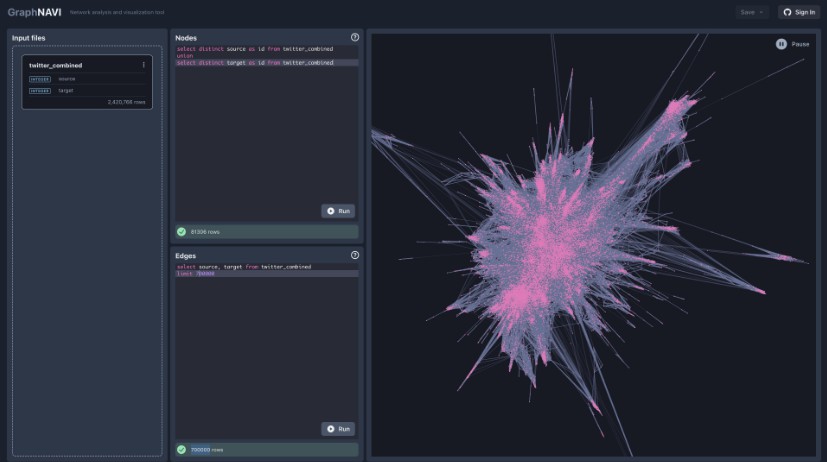Open help for the Edges panel
The height and width of the screenshot is (462, 827).
(x=355, y=255)
